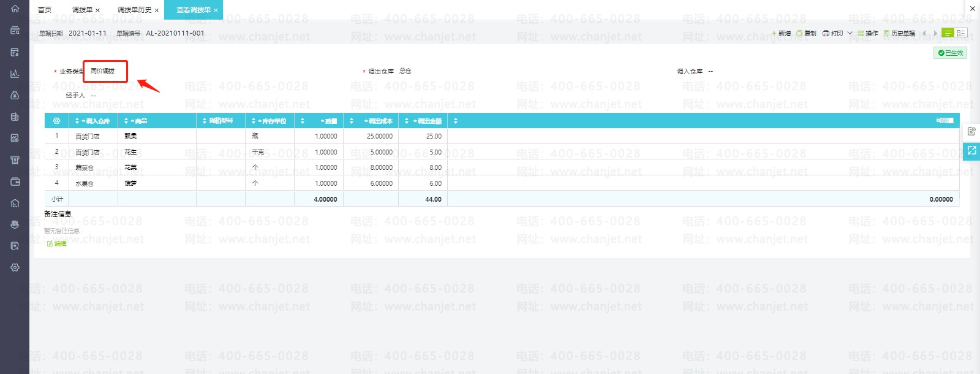Viewport: 980px width, 374px height.
Task: Go to previous document arrow
Action: pyautogui.click(x=924, y=33)
